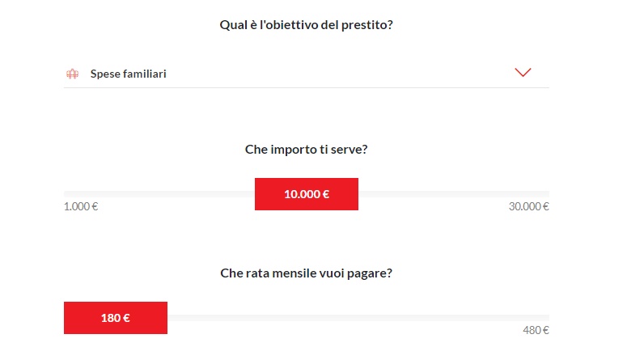The height and width of the screenshot is (364, 627).
Task: Click the far-right end of amount slider track
Action: pyautogui.click(x=545, y=194)
